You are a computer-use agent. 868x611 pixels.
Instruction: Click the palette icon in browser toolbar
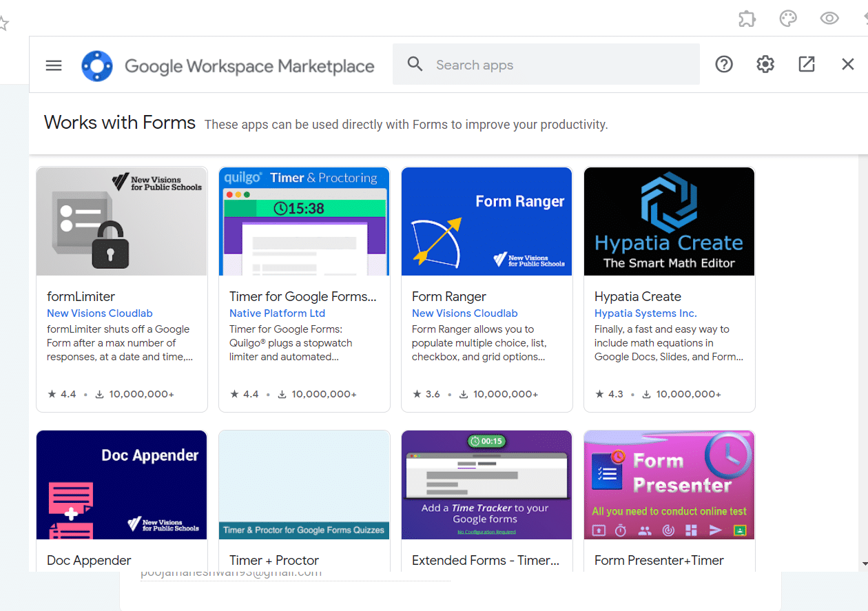pos(788,19)
